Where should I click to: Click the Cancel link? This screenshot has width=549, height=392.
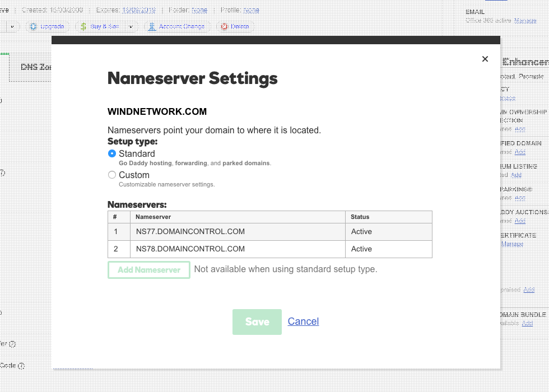coord(303,321)
